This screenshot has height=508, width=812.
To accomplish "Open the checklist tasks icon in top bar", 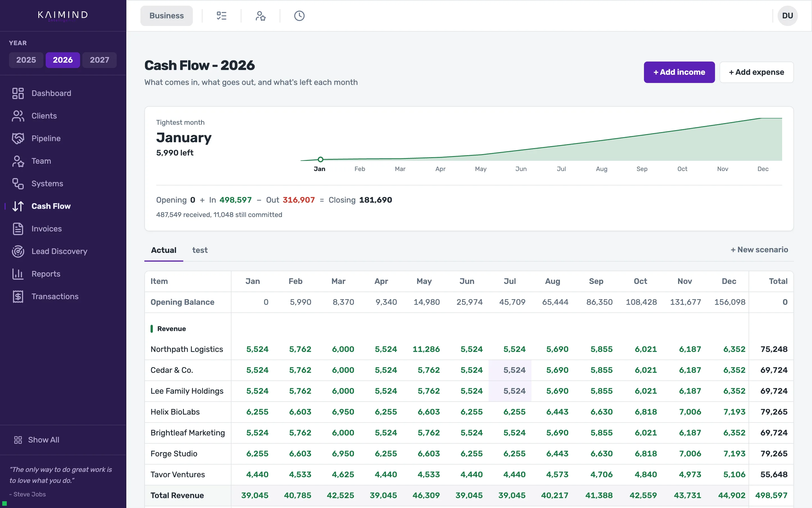I will pyautogui.click(x=221, y=16).
